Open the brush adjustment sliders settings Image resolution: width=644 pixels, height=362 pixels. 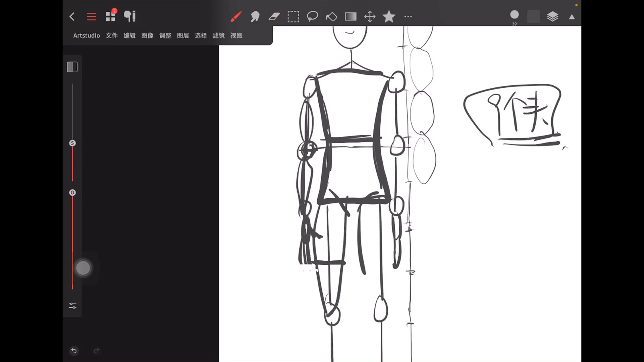point(72,306)
